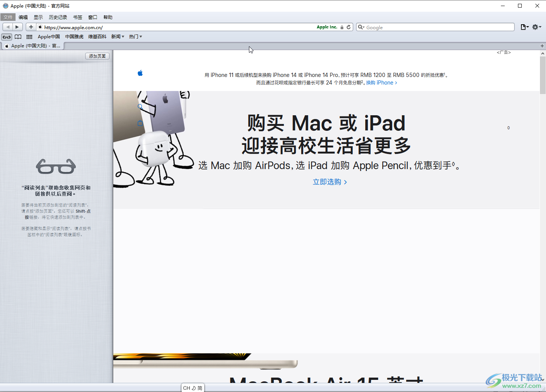The width and height of the screenshot is (546, 392).
Task: Expand the 新闻 bookmarks folder
Action: pyautogui.click(x=118, y=37)
